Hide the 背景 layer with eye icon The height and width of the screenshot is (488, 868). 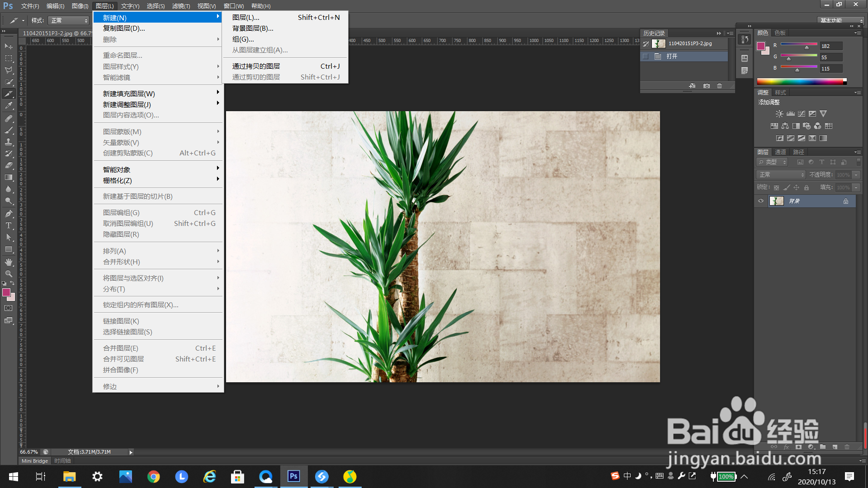click(761, 201)
